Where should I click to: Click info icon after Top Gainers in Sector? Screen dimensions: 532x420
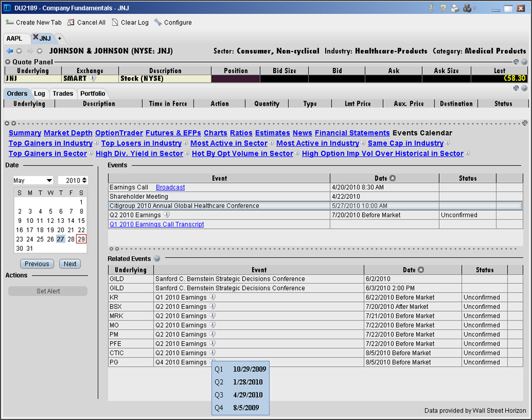pos(91,153)
